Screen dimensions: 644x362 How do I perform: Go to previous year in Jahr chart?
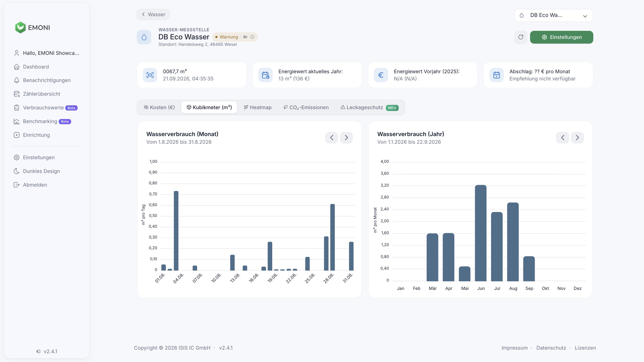click(x=563, y=138)
